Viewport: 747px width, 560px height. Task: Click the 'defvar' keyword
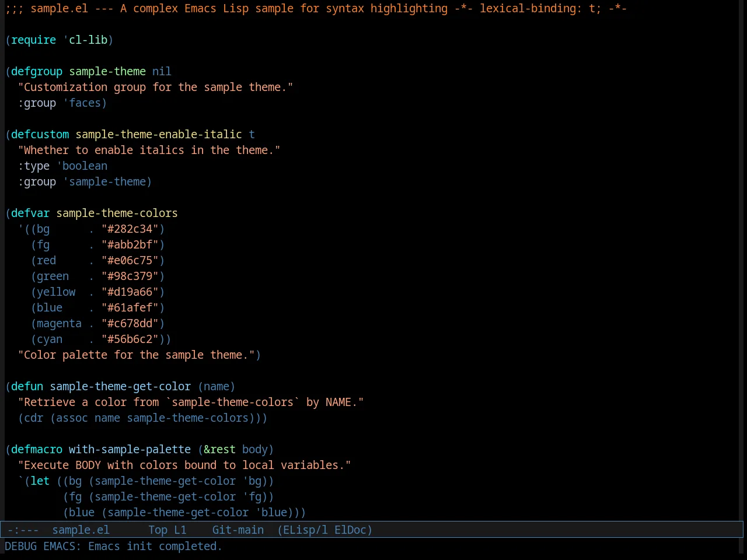click(x=30, y=213)
